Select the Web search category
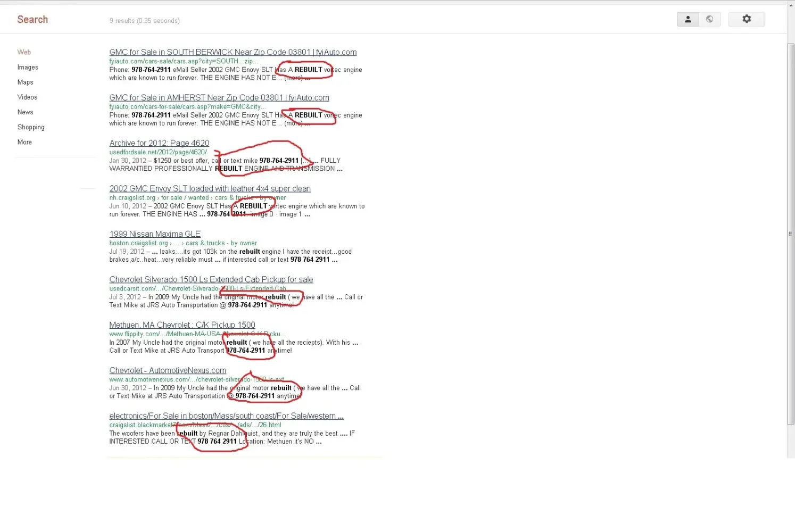The height and width of the screenshot is (532, 795). (x=24, y=52)
